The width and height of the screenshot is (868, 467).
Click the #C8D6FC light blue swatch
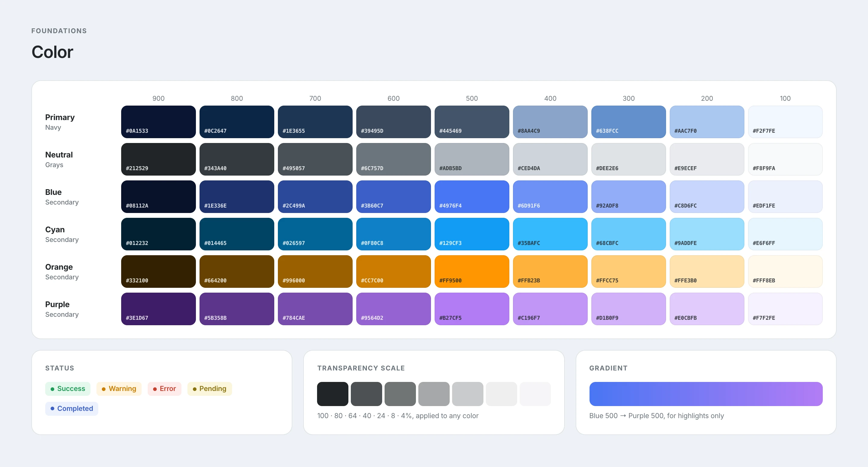point(706,197)
